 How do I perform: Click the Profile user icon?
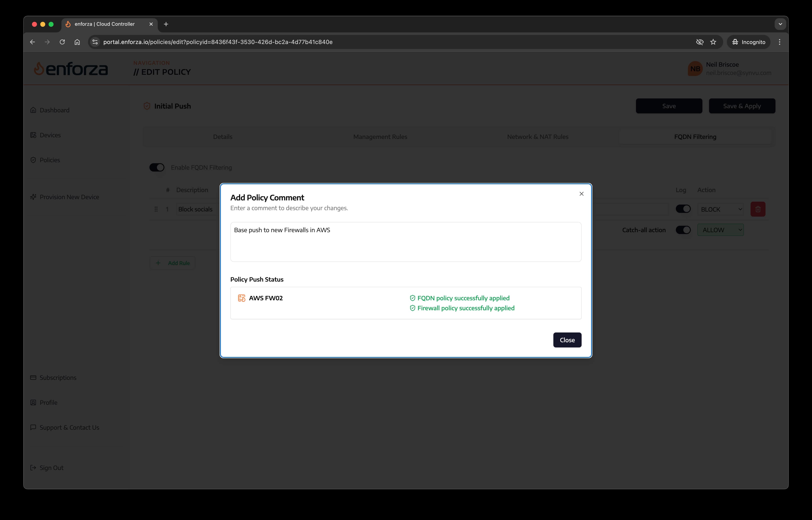coord(33,402)
